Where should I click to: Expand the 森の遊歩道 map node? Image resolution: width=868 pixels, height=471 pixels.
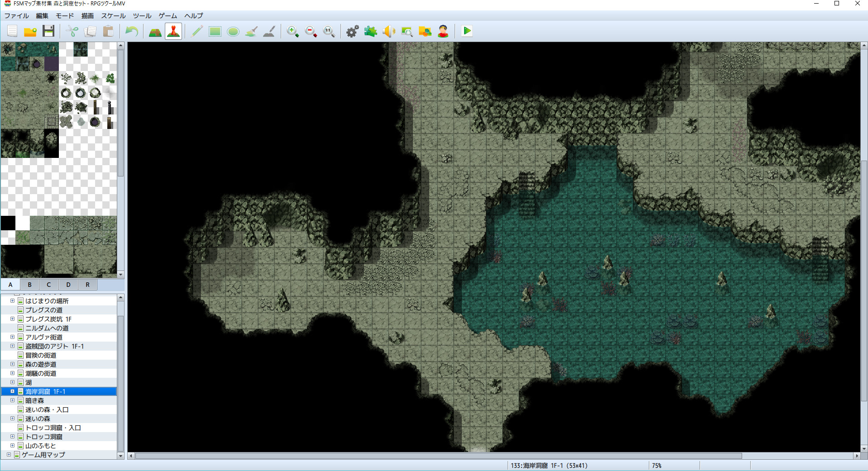(13, 364)
